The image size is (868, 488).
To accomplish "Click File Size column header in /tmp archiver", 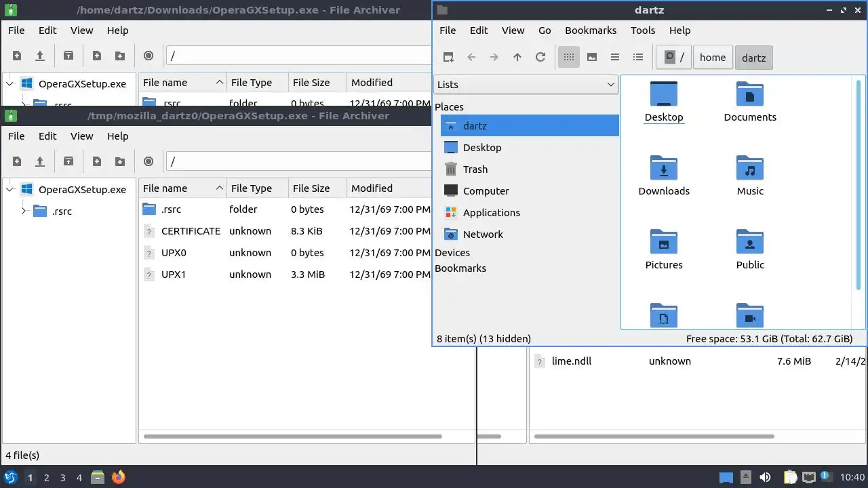I will coord(317,188).
